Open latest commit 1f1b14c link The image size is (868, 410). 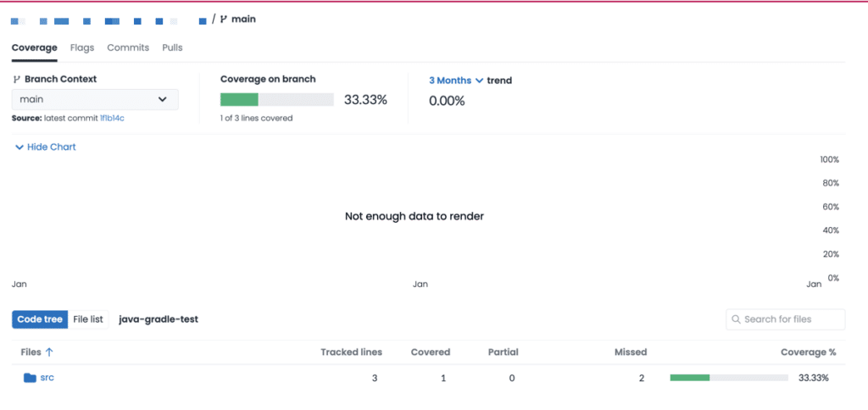pyautogui.click(x=112, y=118)
